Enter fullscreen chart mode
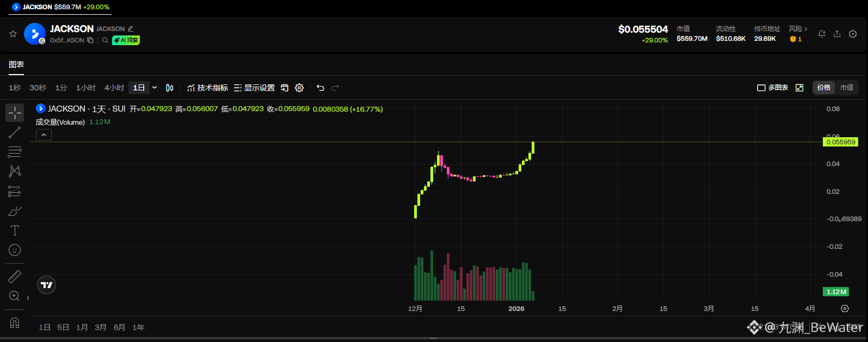This screenshot has width=868, height=342. pyautogui.click(x=799, y=88)
